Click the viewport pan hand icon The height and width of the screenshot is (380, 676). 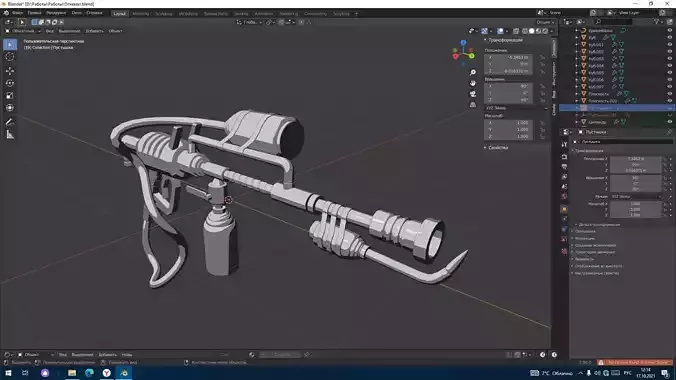(x=473, y=83)
